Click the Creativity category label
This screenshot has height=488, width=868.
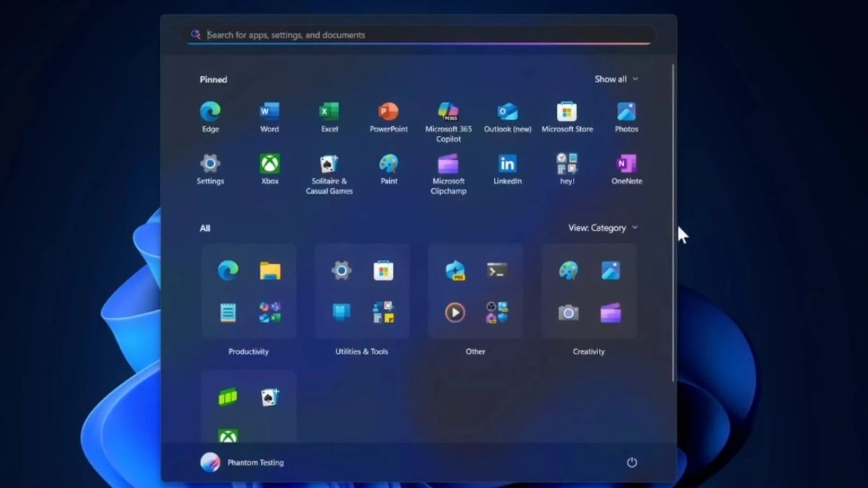click(589, 351)
